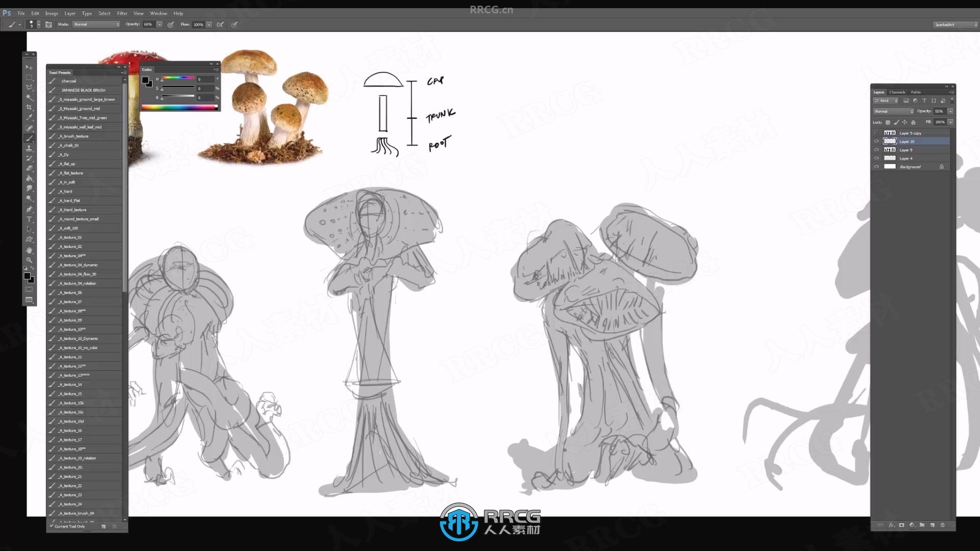
Task: Open layer Fill dropdown arrow
Action: [950, 122]
